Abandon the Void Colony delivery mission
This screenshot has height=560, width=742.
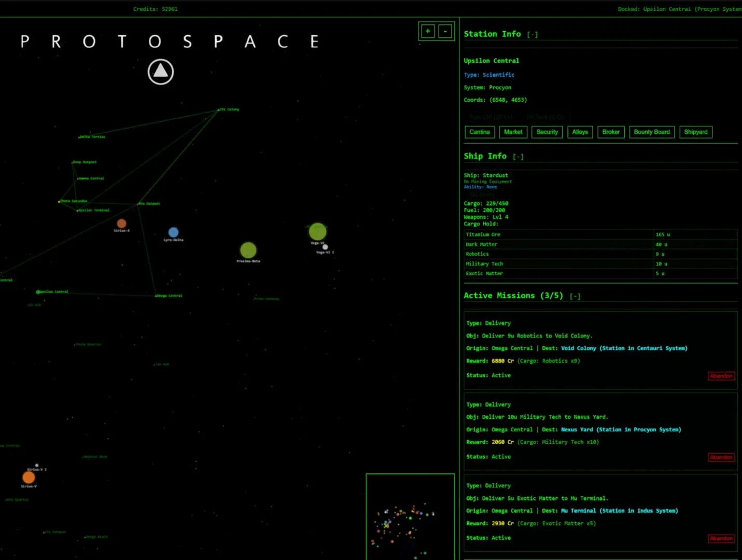[721, 376]
